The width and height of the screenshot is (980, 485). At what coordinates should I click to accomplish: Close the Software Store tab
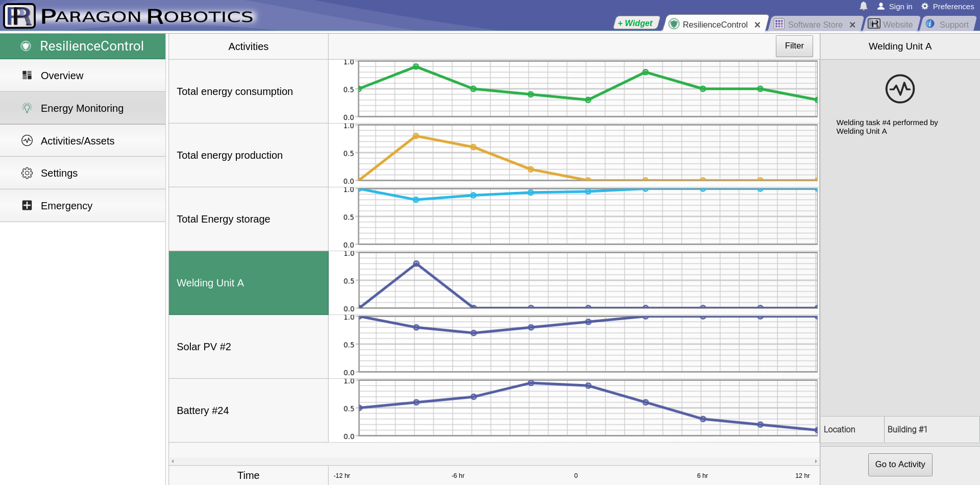(852, 25)
